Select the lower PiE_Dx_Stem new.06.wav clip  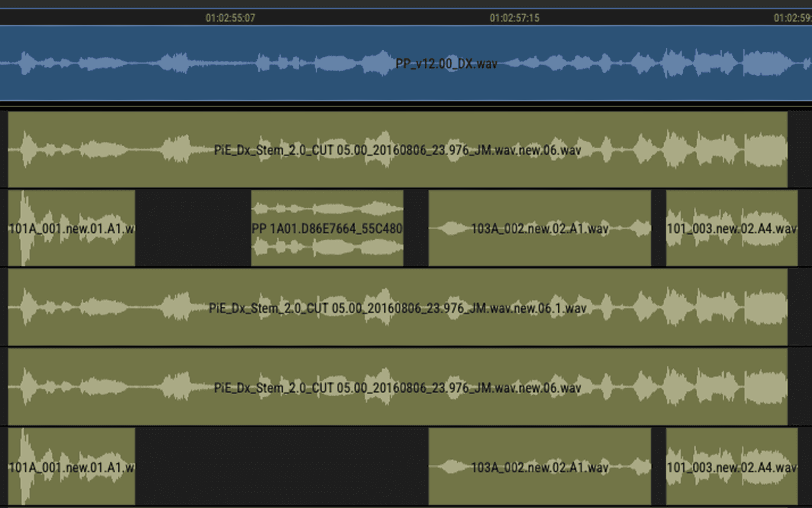(397, 388)
